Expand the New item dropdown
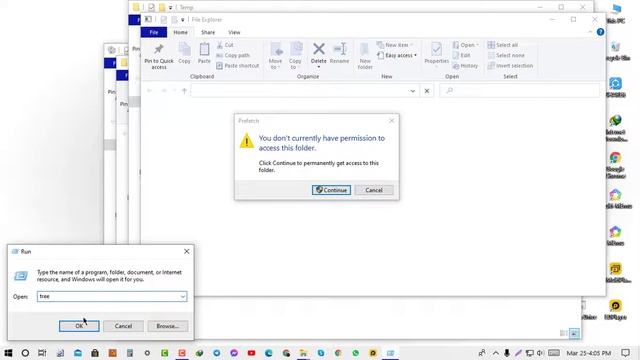 pyautogui.click(x=395, y=45)
